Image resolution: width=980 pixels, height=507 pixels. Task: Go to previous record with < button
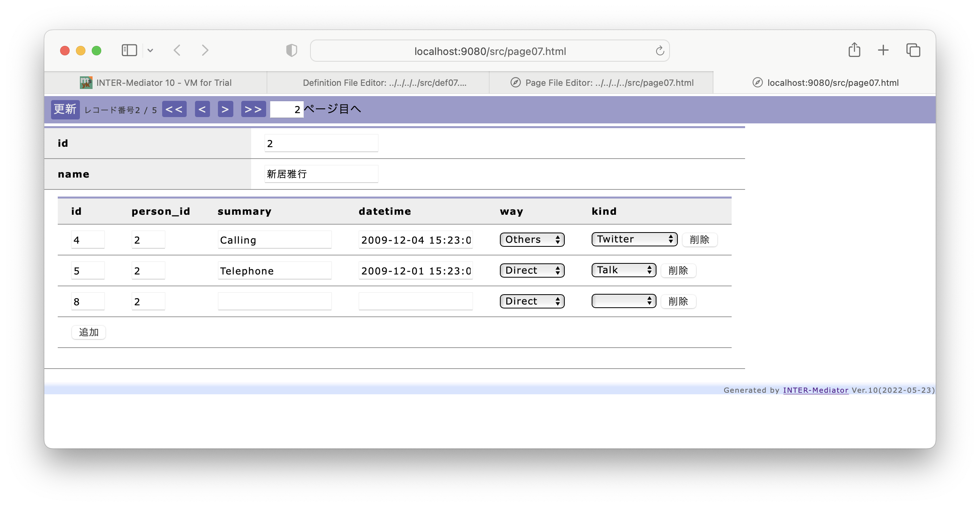tap(202, 109)
